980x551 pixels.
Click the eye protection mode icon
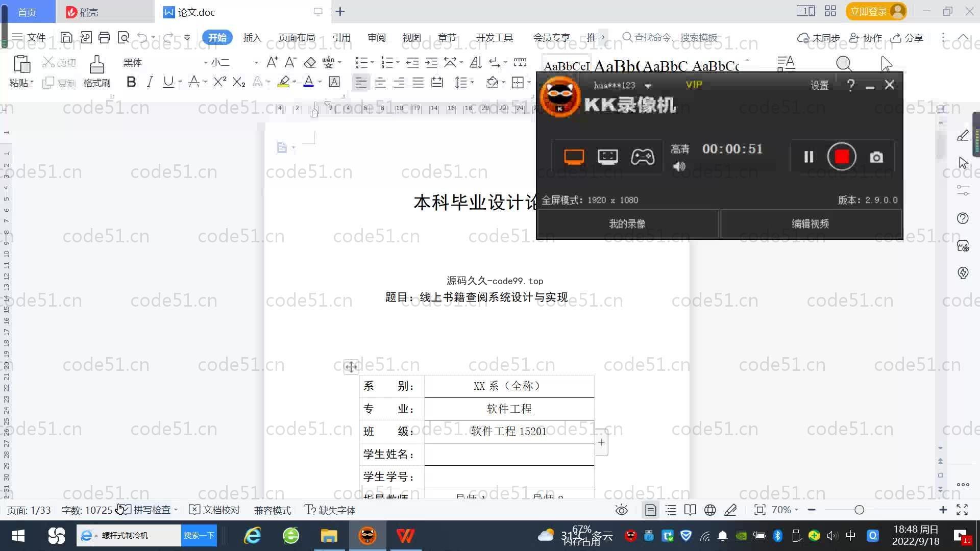pos(621,510)
